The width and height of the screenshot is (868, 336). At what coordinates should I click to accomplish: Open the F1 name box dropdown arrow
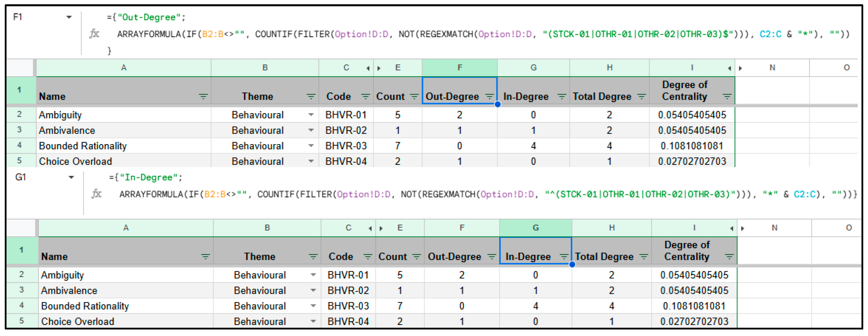point(69,17)
